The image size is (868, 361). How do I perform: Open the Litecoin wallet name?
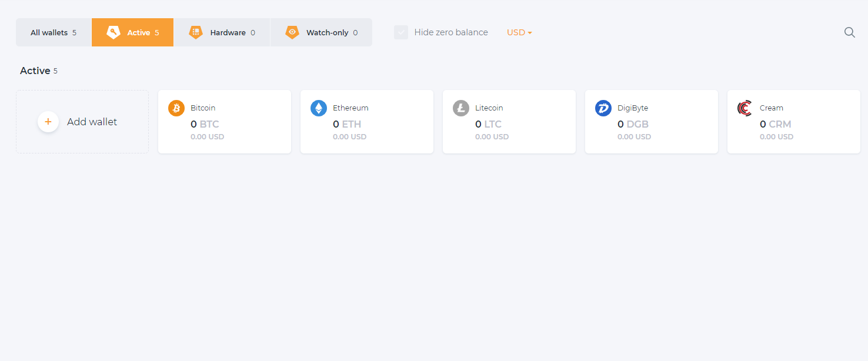[x=489, y=108]
